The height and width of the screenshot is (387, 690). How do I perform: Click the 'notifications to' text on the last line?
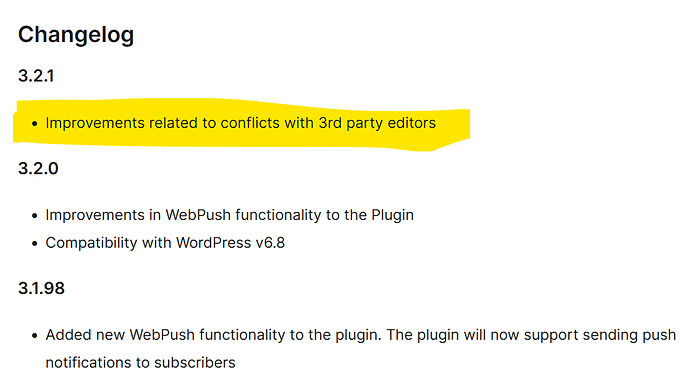point(98,363)
